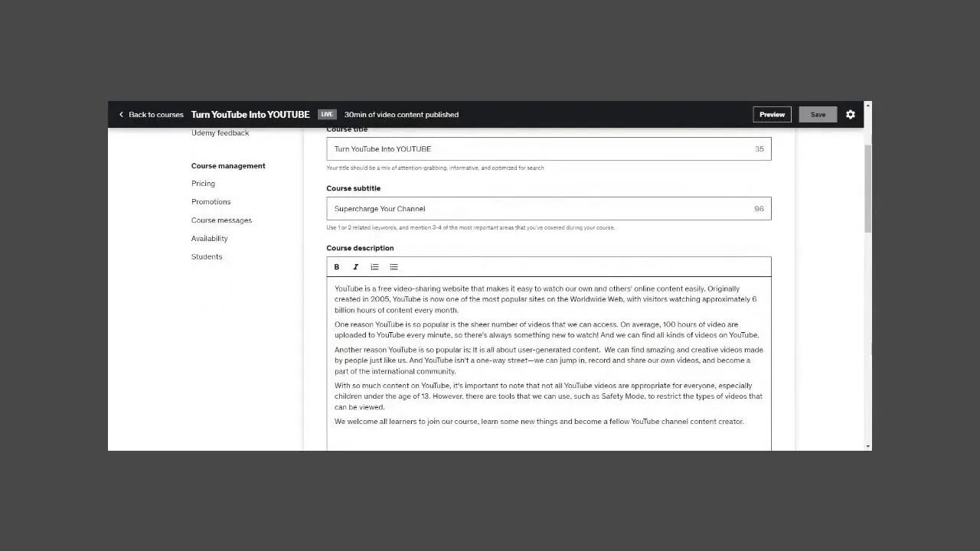Click the Course subtitle input field
This screenshot has width=980, height=551.
click(549, 209)
